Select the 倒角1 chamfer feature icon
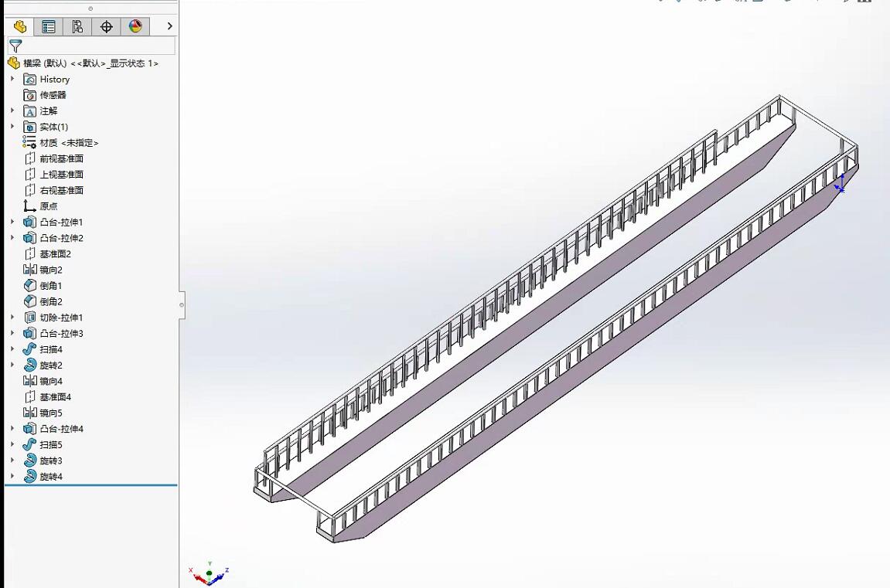890x588 pixels. pyautogui.click(x=29, y=286)
